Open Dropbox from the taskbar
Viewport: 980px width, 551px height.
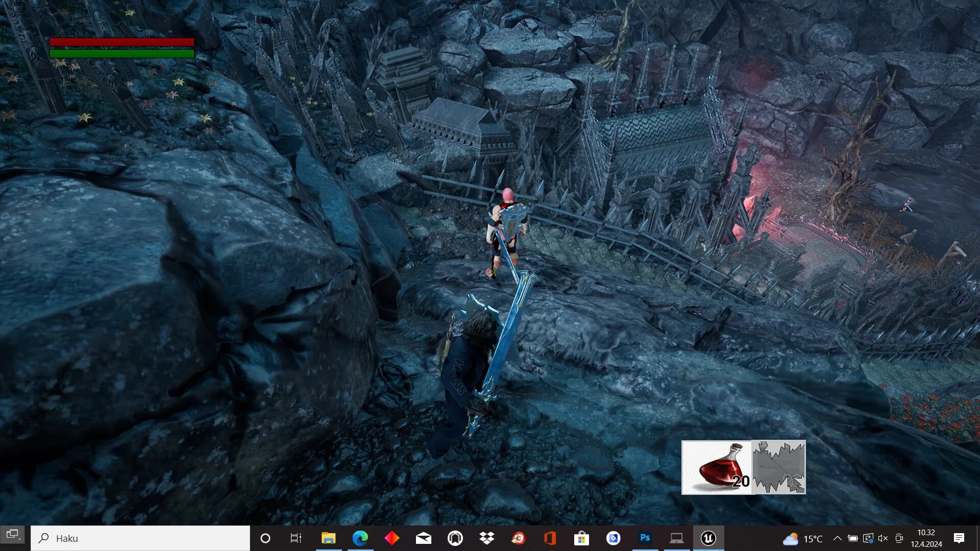point(487,538)
